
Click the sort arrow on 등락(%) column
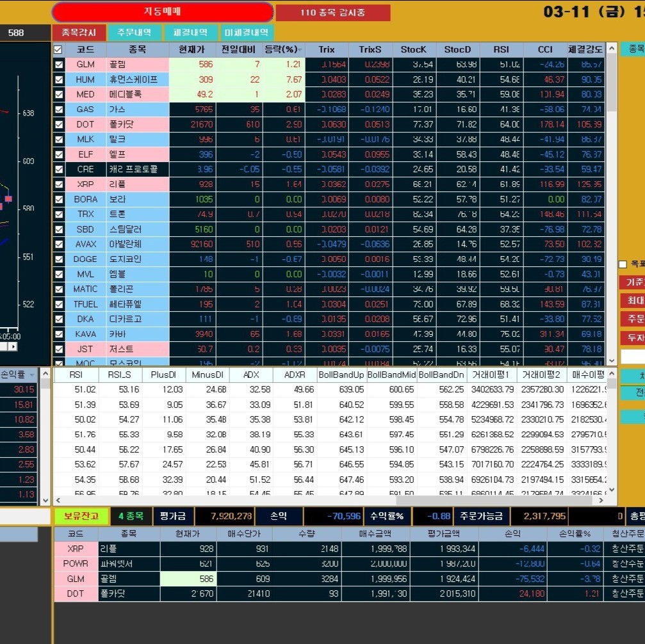click(299, 50)
